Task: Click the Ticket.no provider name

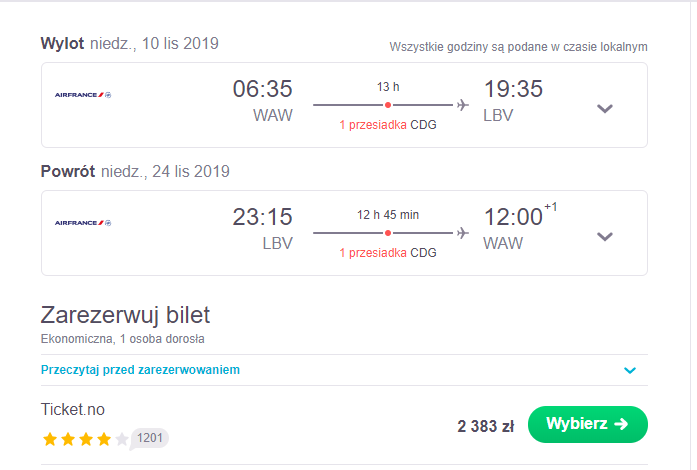Action: pos(73,410)
